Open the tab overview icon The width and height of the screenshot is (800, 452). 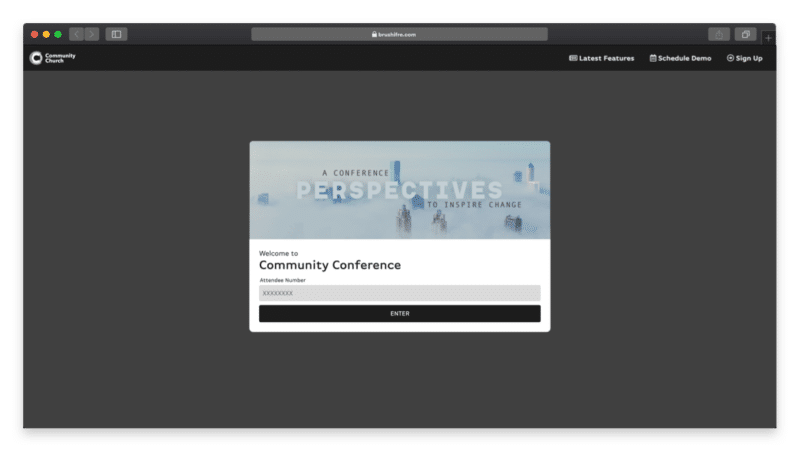(x=745, y=34)
